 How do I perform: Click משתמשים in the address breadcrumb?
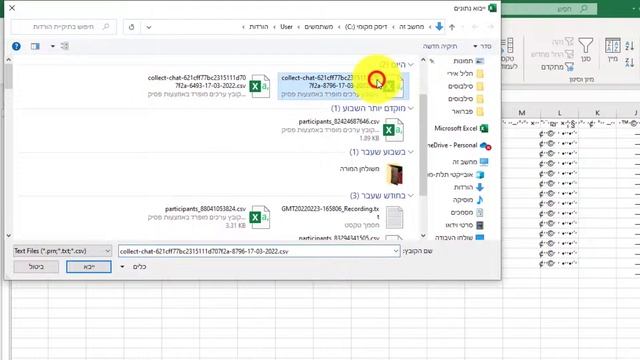(x=319, y=27)
